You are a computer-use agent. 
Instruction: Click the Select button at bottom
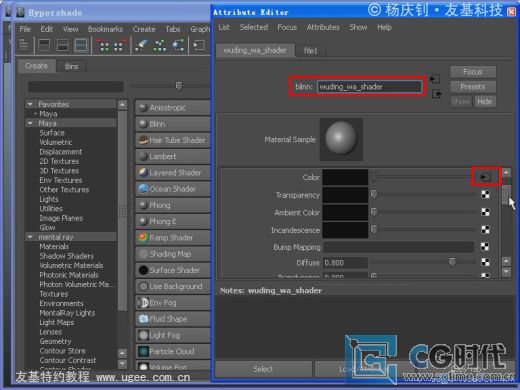pyautogui.click(x=263, y=369)
